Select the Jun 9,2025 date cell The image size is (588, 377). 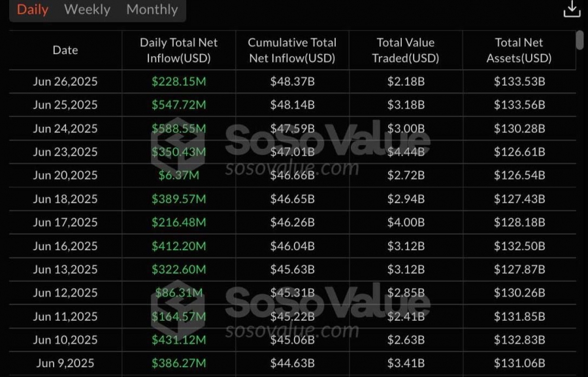[x=65, y=363]
